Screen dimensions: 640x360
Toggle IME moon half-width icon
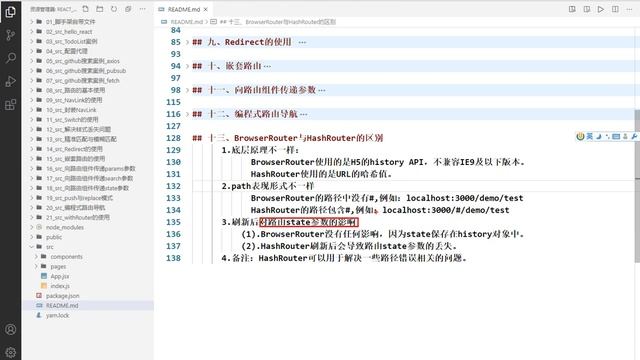(598, 136)
